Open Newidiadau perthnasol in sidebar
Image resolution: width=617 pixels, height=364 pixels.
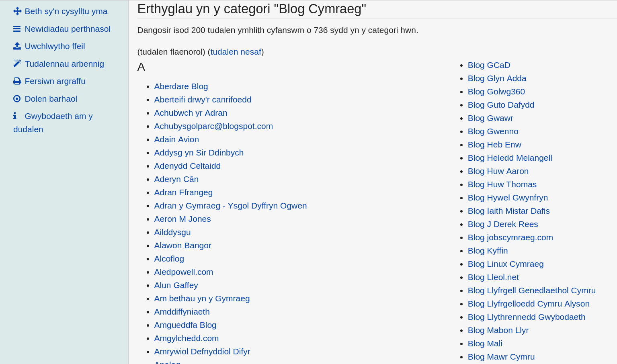click(68, 29)
